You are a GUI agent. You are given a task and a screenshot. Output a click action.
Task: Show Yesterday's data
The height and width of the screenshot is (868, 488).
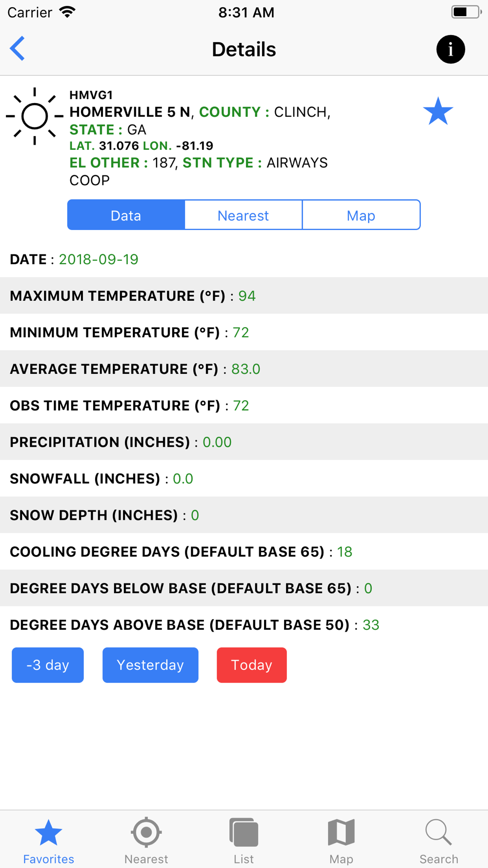coord(150,665)
